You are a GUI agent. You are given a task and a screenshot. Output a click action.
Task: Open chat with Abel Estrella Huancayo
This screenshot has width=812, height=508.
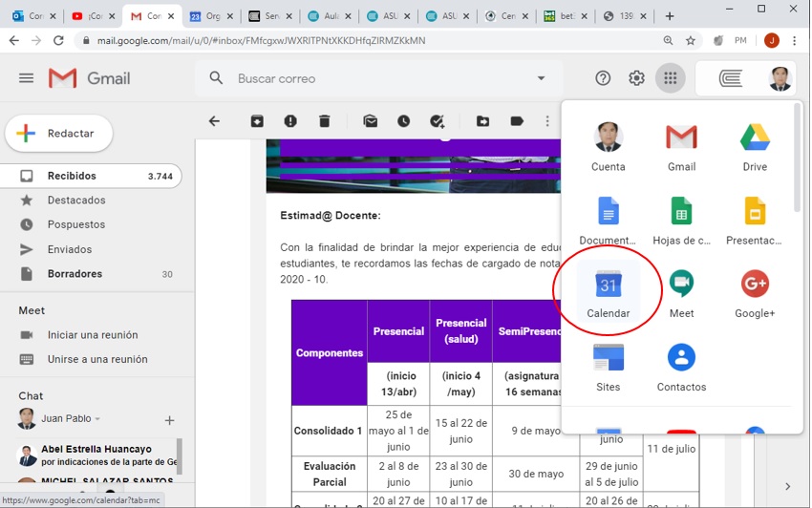tap(96, 455)
